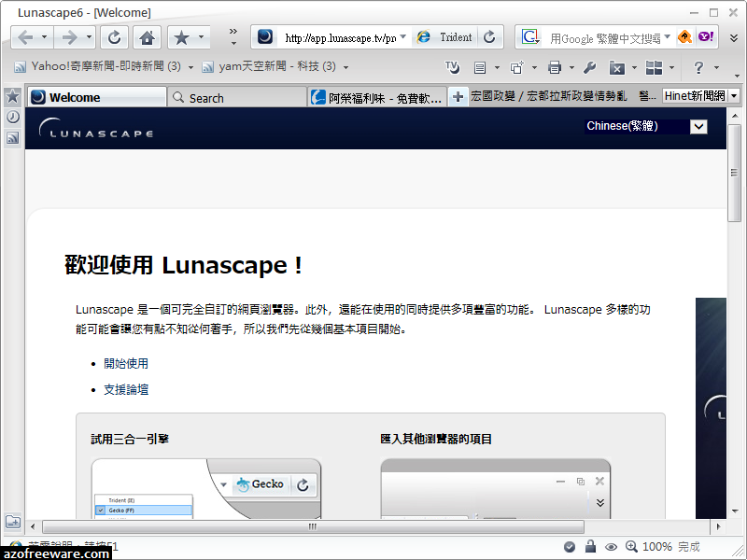Open the History clock sidebar panel
The width and height of the screenshot is (747, 560).
(x=13, y=117)
